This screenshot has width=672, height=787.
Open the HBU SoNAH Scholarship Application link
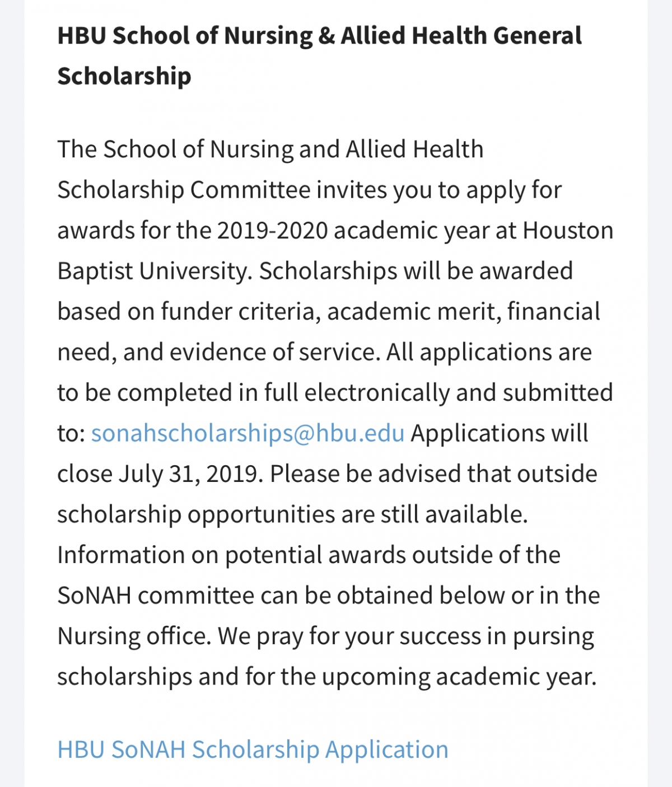(253, 749)
